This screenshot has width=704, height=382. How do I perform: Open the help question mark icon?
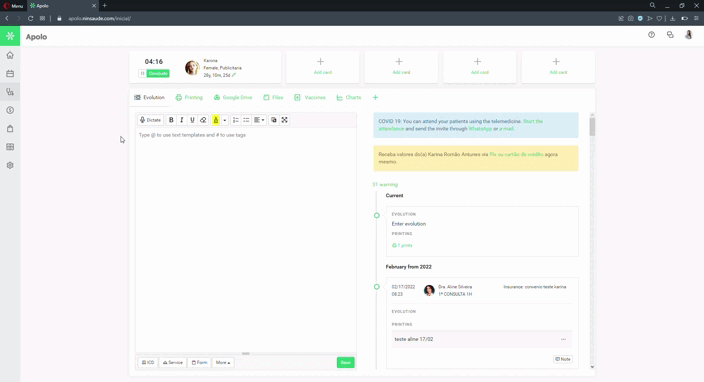[x=651, y=35]
